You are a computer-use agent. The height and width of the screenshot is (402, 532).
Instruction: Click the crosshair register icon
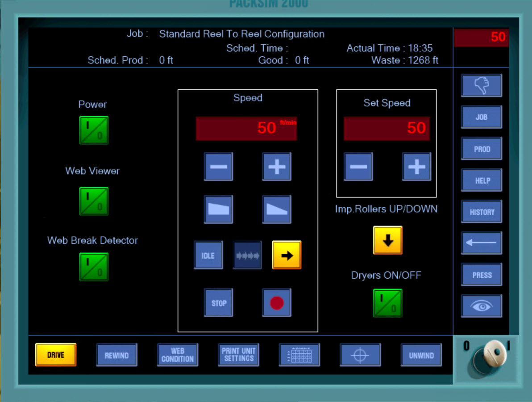[360, 355]
